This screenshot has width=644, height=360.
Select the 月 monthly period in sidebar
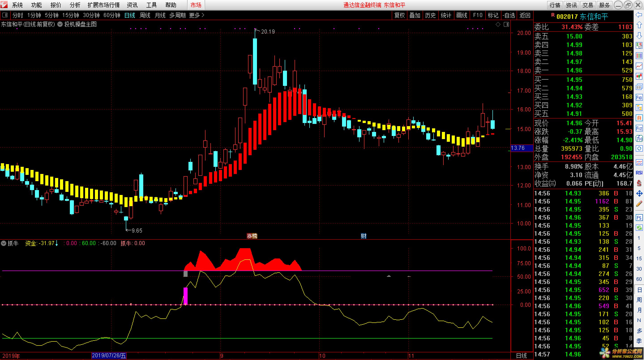[x=639, y=310]
